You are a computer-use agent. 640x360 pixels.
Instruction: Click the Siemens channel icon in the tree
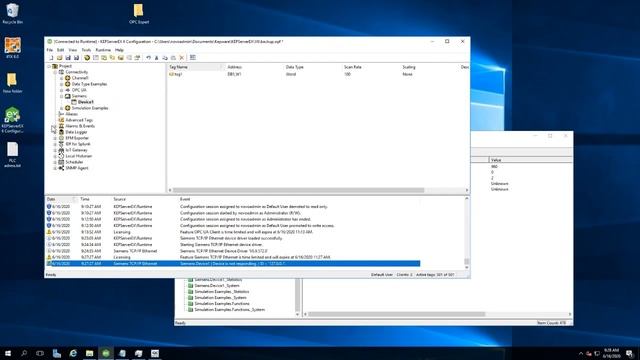tap(68, 96)
